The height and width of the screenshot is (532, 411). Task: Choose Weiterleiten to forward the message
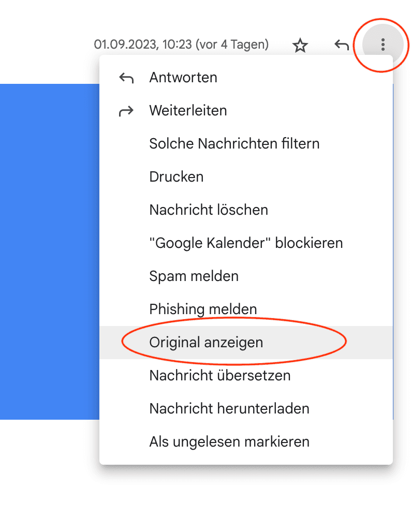pos(188,111)
